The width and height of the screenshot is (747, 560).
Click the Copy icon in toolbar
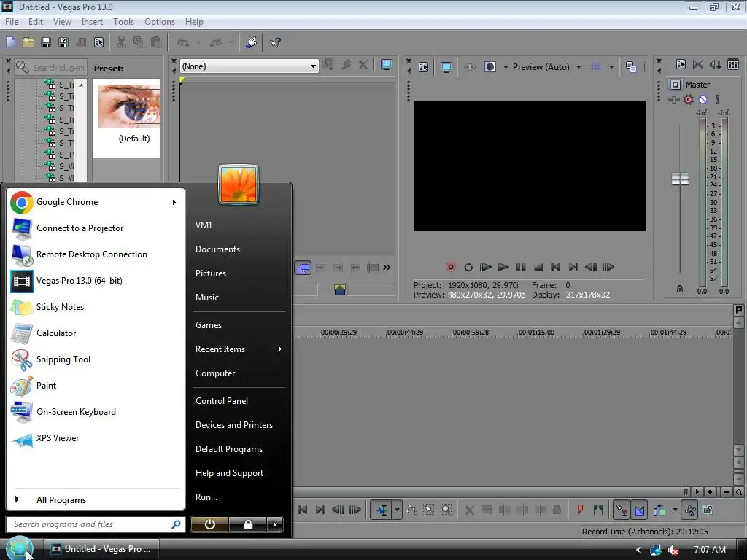pos(139,42)
